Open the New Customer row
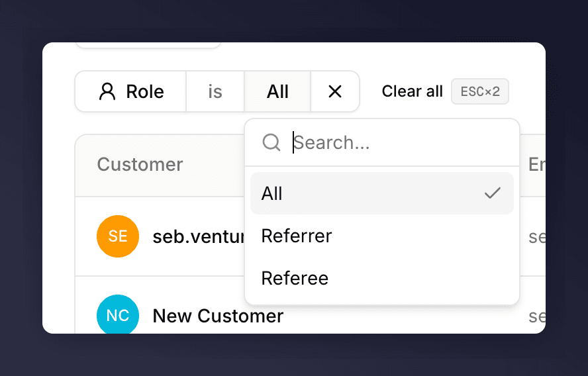 [218, 316]
